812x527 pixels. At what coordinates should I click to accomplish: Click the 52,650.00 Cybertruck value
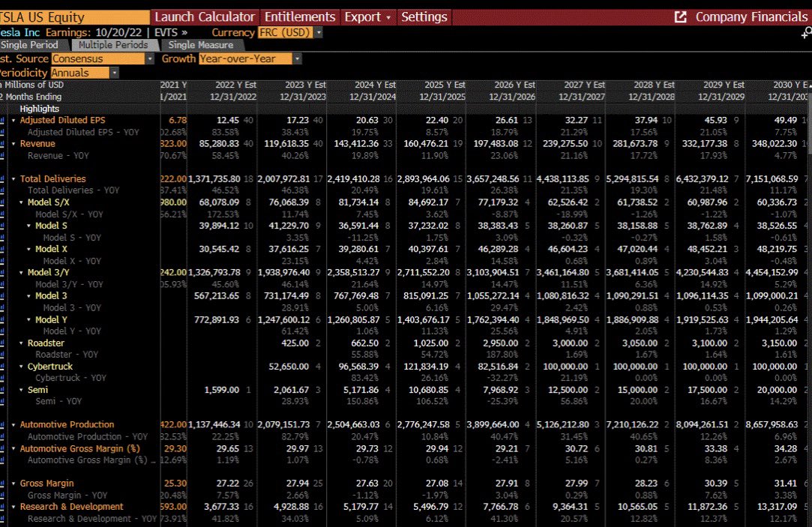(289, 367)
